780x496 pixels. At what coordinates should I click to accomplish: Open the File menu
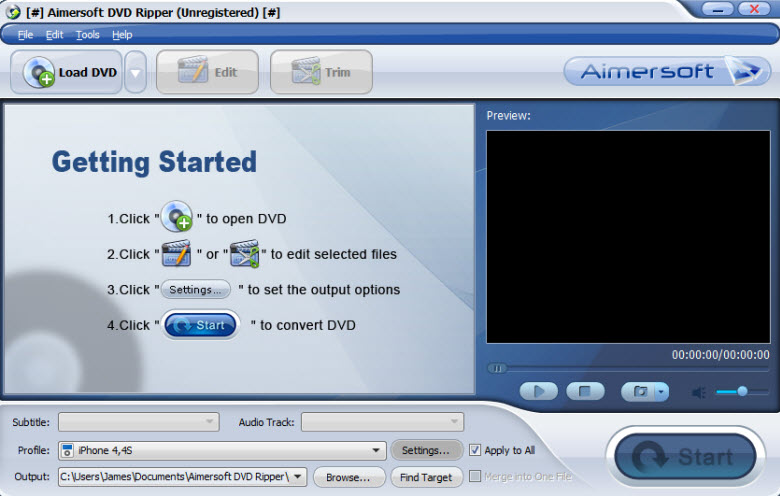25,35
